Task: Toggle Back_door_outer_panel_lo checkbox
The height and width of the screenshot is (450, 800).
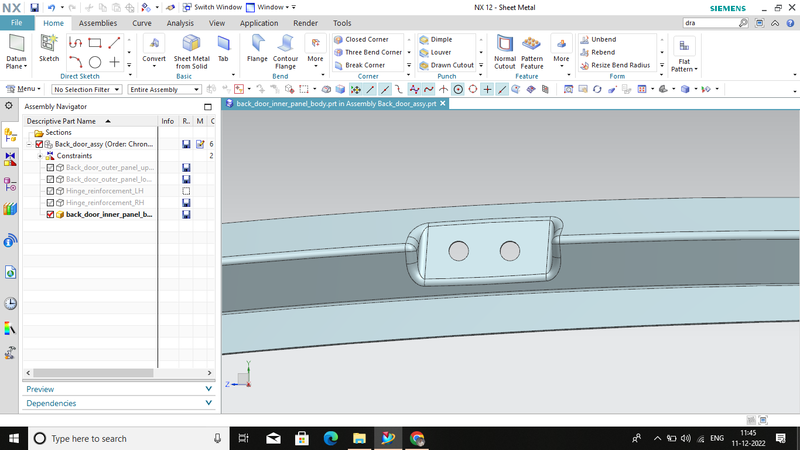Action: [50, 179]
